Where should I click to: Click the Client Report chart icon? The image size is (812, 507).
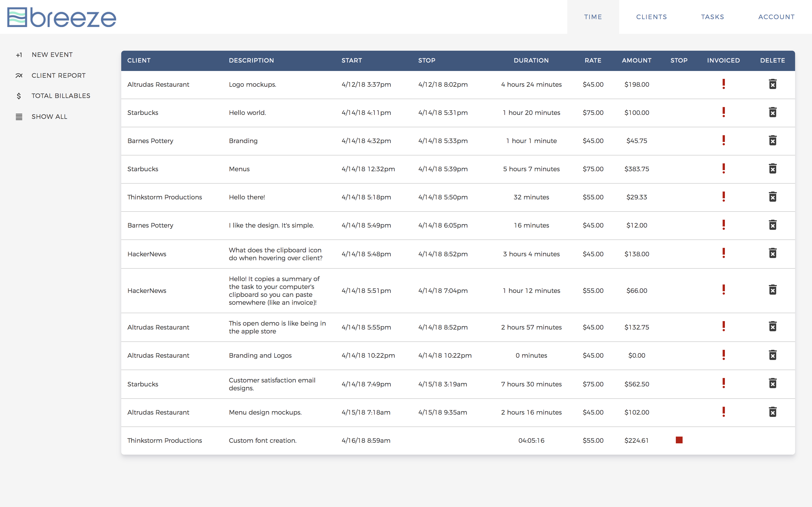(x=19, y=76)
